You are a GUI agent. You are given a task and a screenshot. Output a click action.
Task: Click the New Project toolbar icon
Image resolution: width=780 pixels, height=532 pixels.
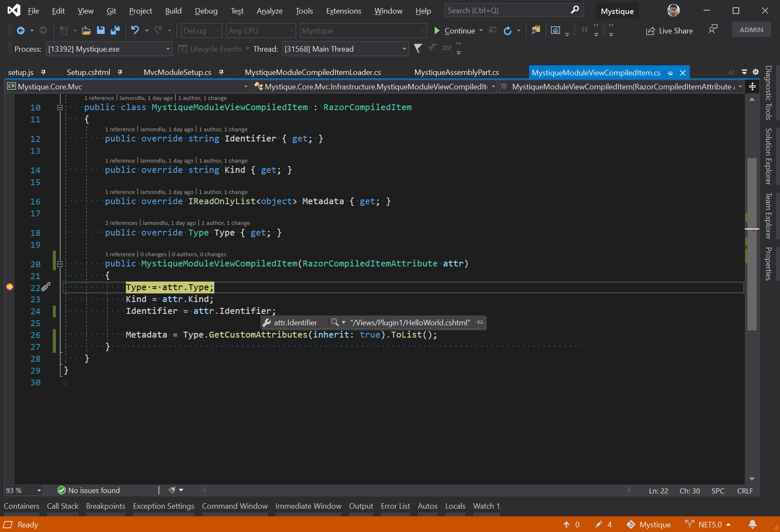[x=64, y=30]
